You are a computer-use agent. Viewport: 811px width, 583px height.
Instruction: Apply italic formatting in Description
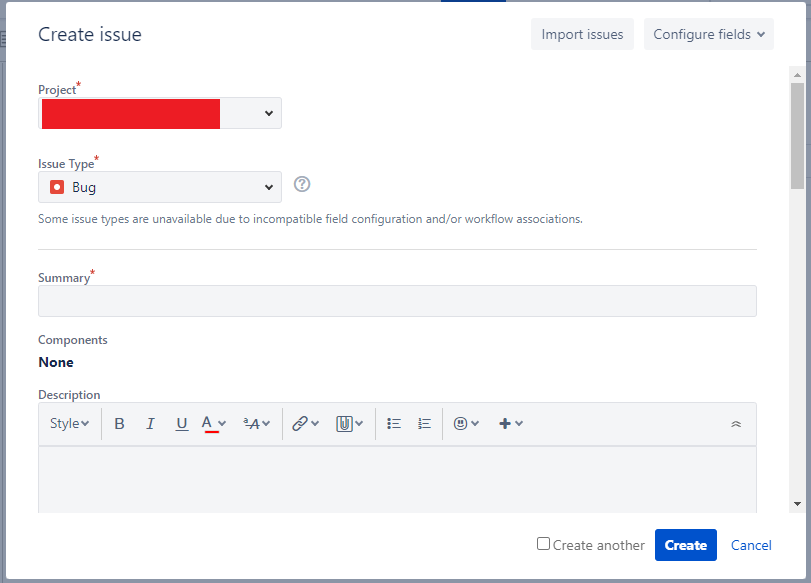coord(150,423)
